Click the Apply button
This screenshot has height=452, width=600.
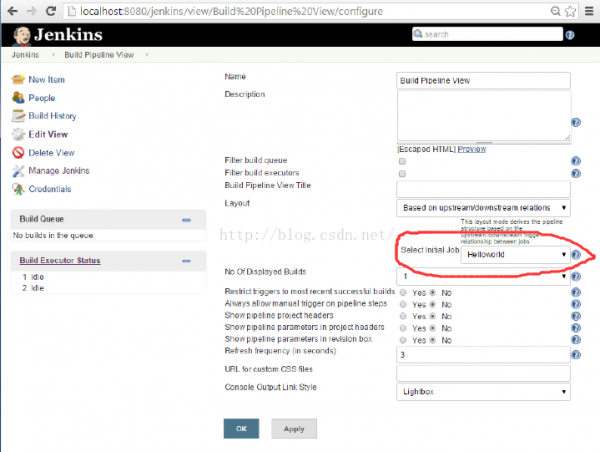(294, 429)
